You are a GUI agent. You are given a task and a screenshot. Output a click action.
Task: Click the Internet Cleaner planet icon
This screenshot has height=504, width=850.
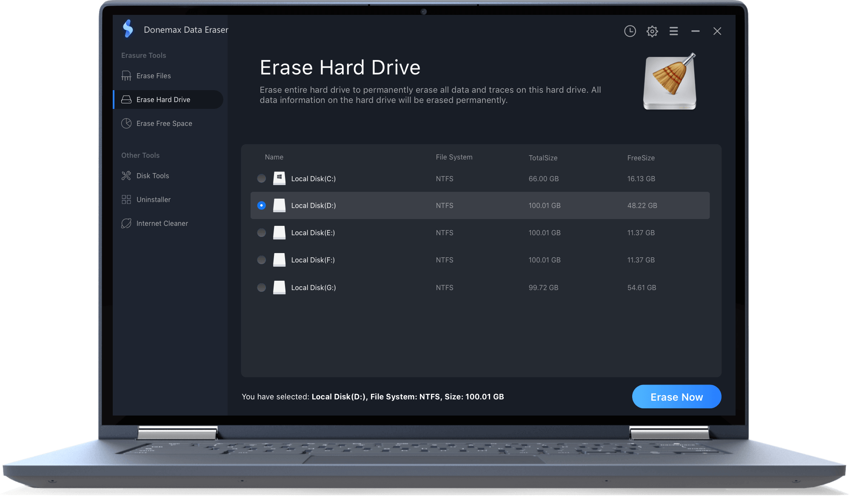pos(126,223)
